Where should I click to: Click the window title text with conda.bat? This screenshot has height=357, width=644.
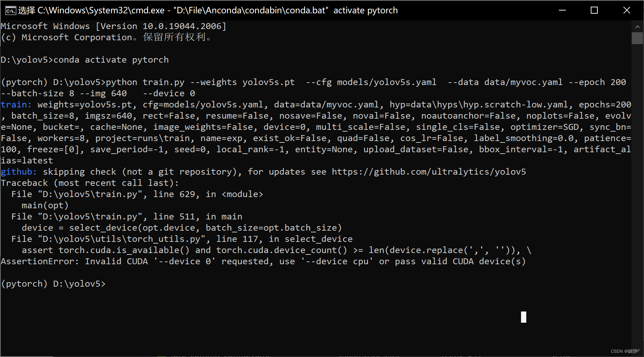(x=208, y=10)
